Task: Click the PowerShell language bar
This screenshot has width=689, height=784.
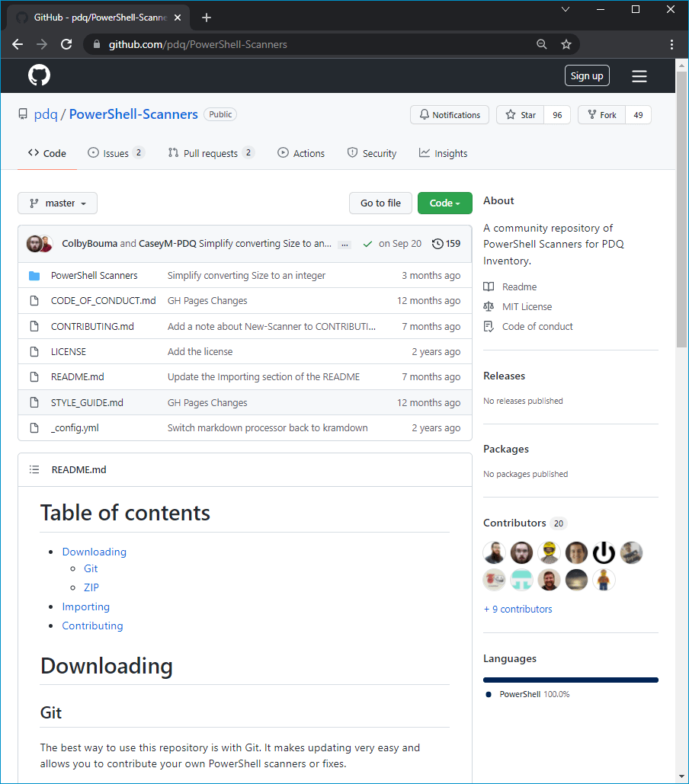Action: tap(571, 680)
